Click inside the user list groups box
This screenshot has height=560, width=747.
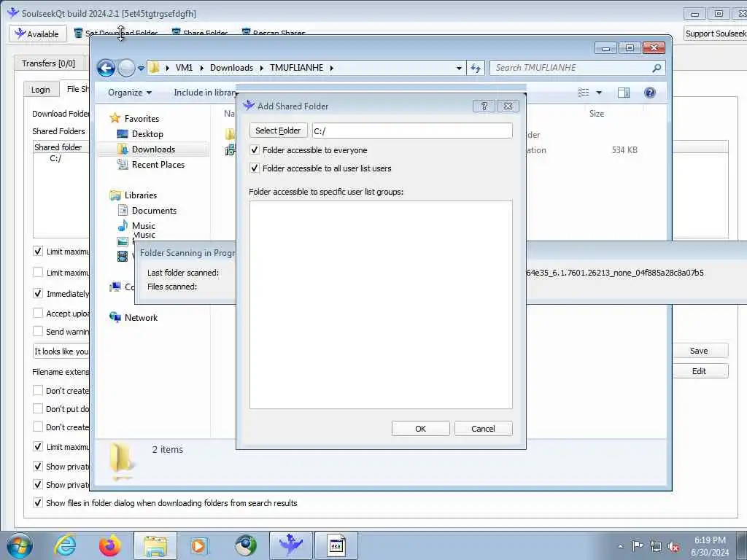[381, 305]
